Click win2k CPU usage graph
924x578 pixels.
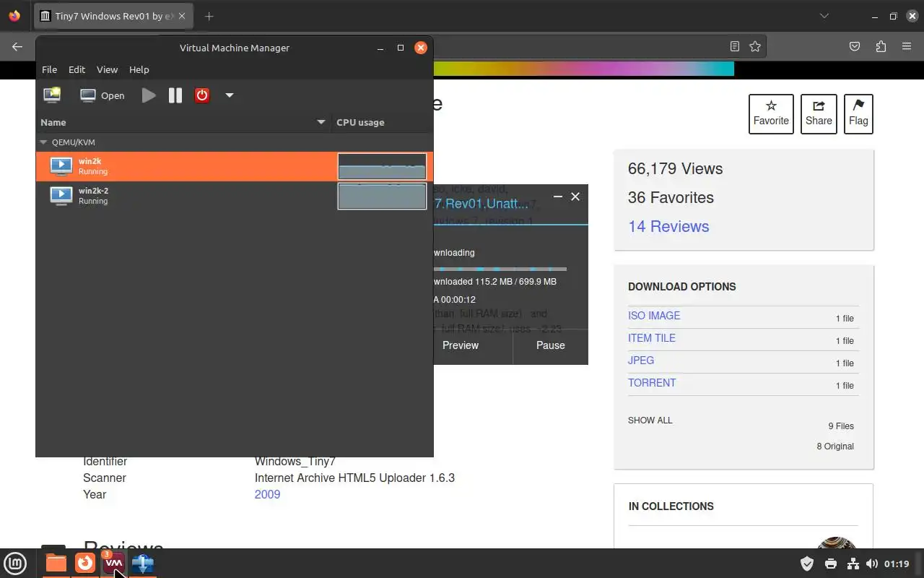[382, 166]
